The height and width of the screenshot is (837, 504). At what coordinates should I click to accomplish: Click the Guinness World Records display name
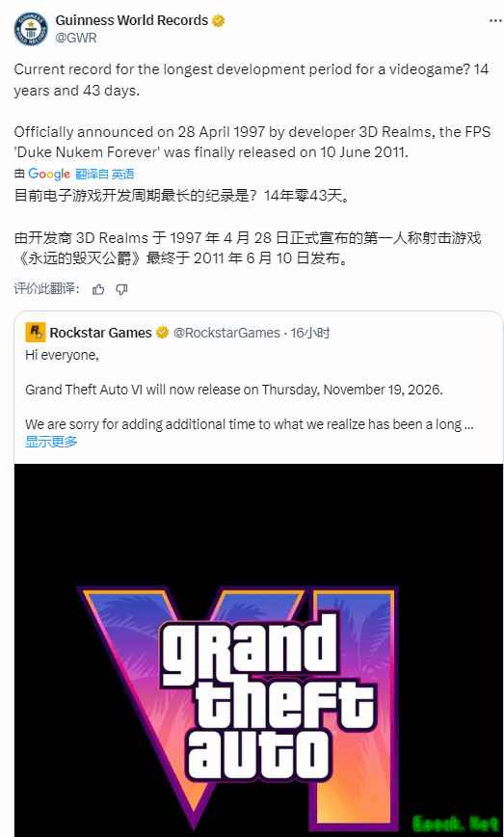click(132, 21)
